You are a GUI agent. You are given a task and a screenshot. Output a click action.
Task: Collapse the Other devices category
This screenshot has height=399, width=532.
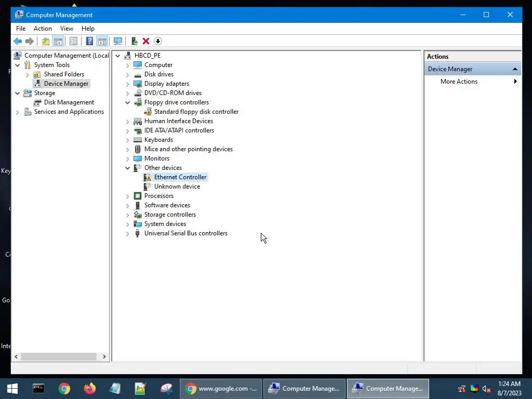(128, 168)
